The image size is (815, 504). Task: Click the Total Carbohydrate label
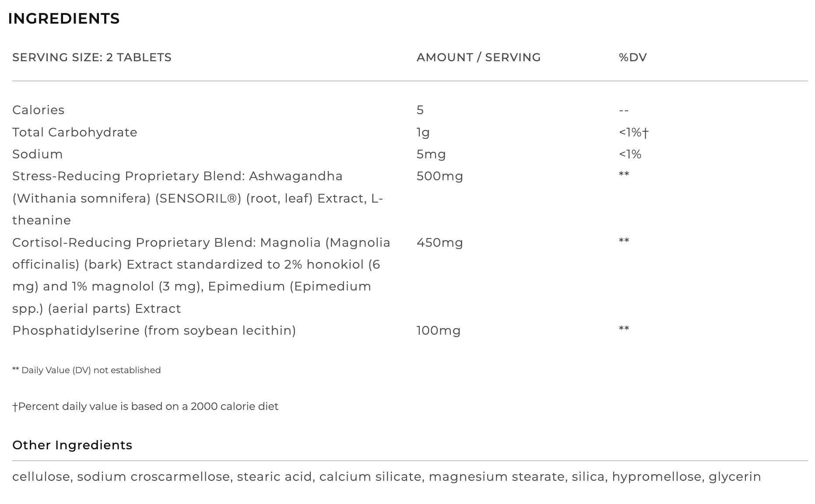(x=75, y=132)
